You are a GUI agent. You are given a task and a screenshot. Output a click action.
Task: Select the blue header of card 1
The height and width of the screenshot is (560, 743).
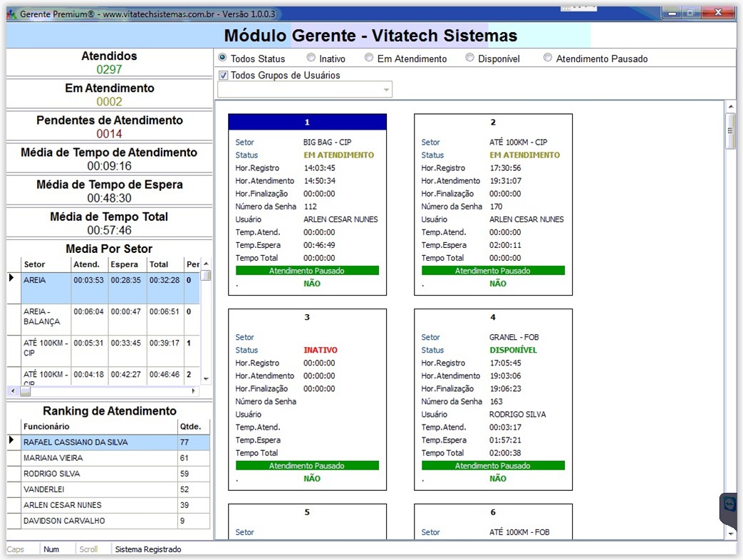pos(307,122)
